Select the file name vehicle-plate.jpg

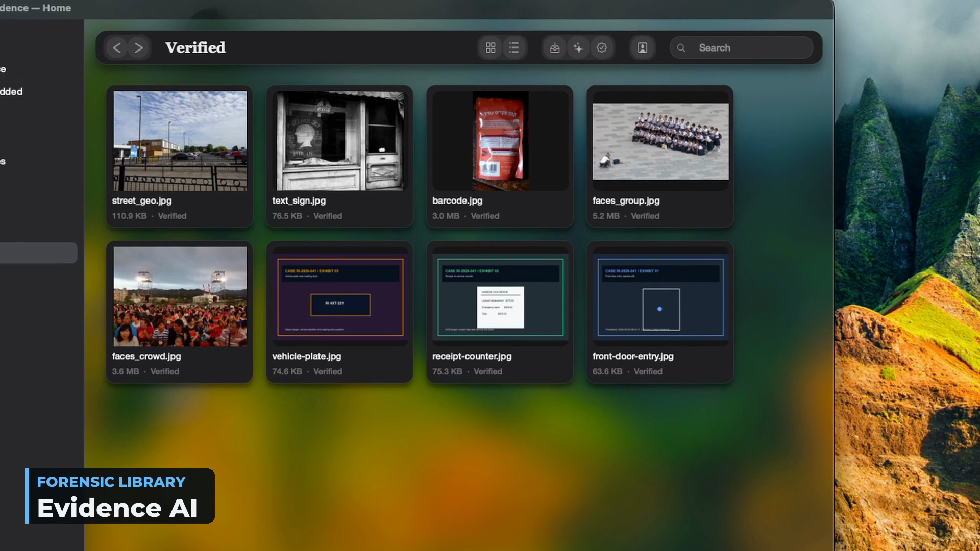(x=307, y=357)
